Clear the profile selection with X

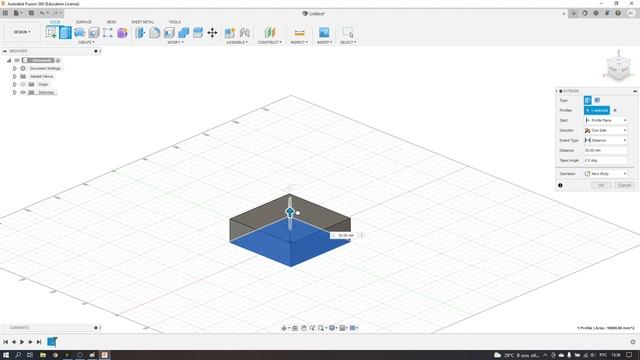(x=615, y=110)
